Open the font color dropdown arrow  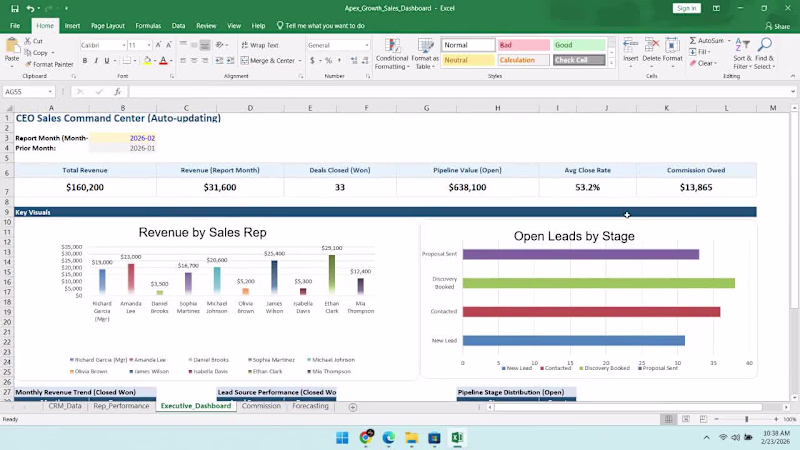(x=171, y=61)
